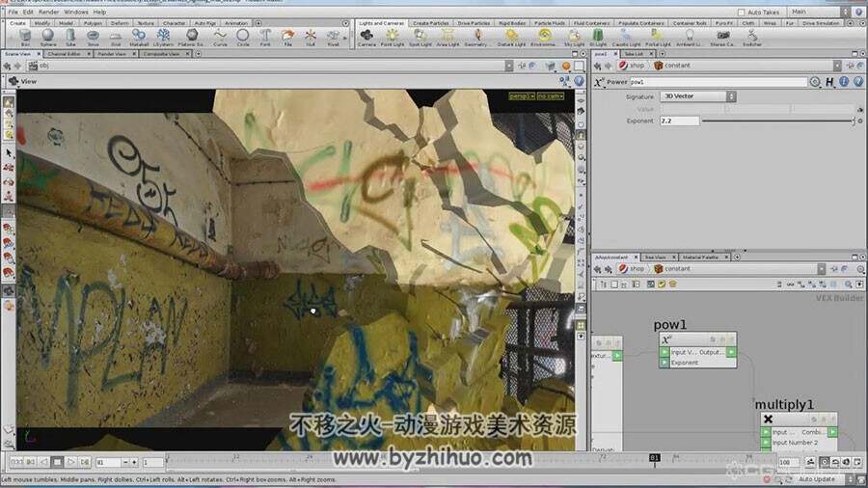Select the pow1 node in network
The width and height of the screenshot is (868, 488).
pyautogui.click(x=697, y=350)
